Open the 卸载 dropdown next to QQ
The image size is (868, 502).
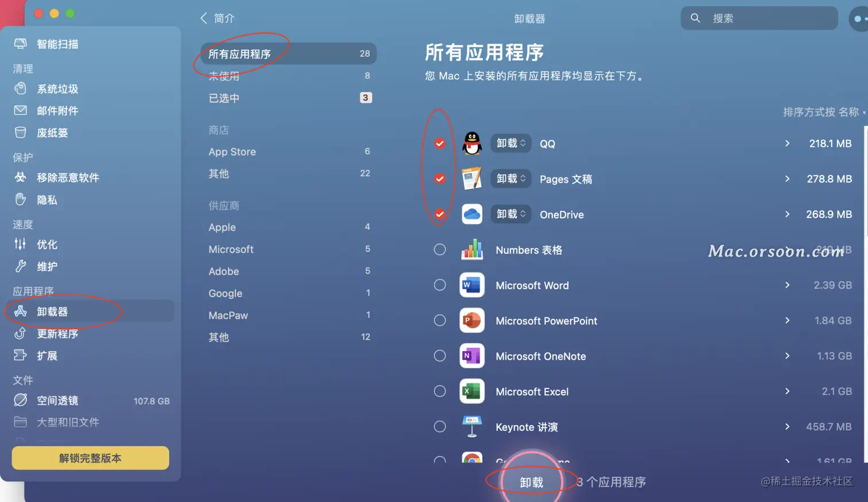511,143
